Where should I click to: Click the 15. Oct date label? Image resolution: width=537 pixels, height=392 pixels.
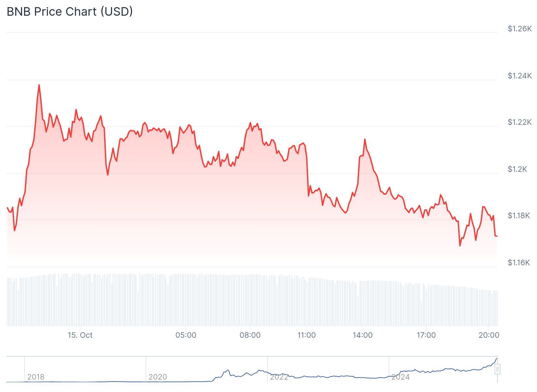click(x=80, y=335)
